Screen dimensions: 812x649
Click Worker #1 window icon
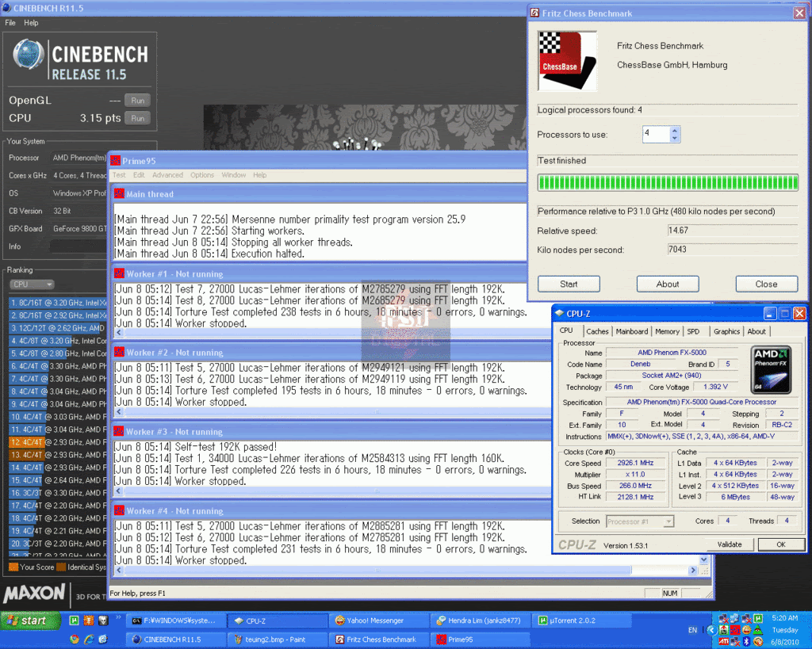119,273
